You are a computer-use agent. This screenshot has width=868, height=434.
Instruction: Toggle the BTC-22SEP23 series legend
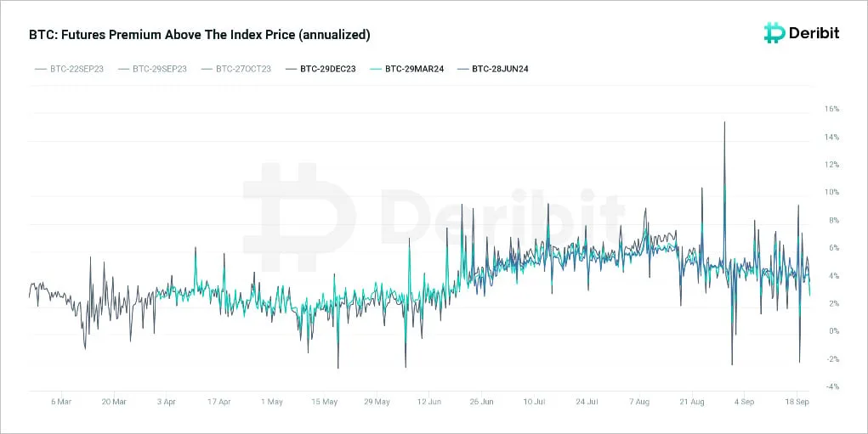[x=69, y=69]
